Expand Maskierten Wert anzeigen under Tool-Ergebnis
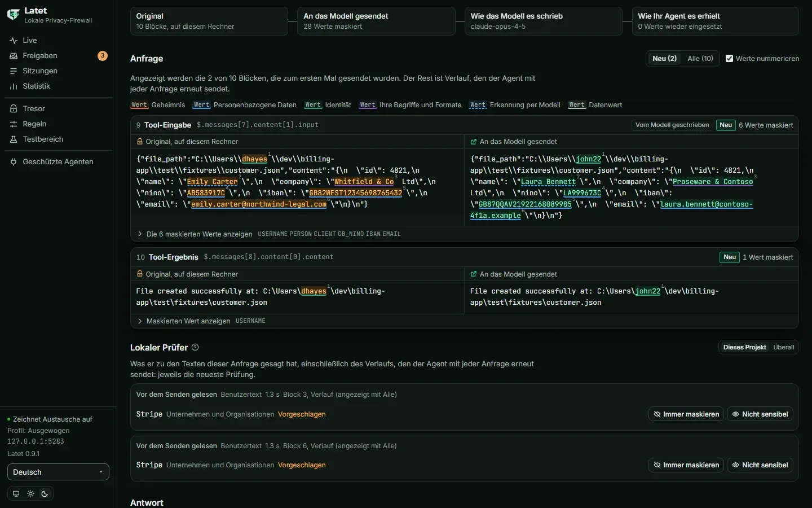812x508 pixels. click(x=188, y=321)
